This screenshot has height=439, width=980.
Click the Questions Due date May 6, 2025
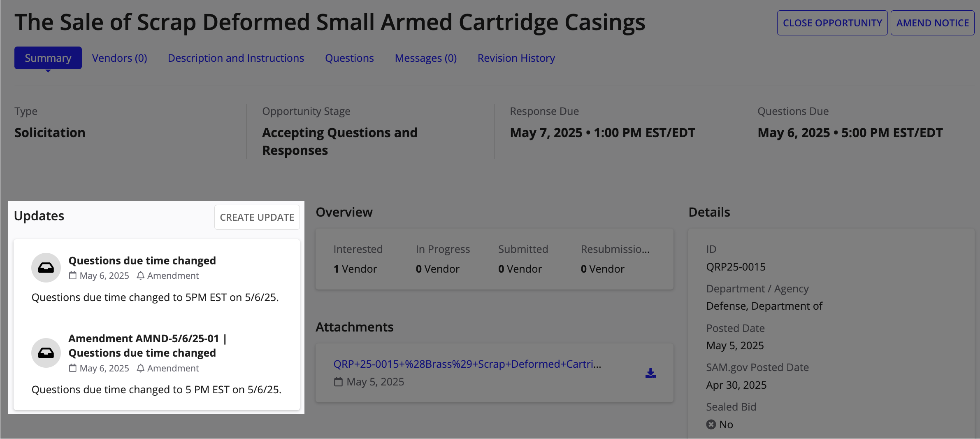pos(850,133)
